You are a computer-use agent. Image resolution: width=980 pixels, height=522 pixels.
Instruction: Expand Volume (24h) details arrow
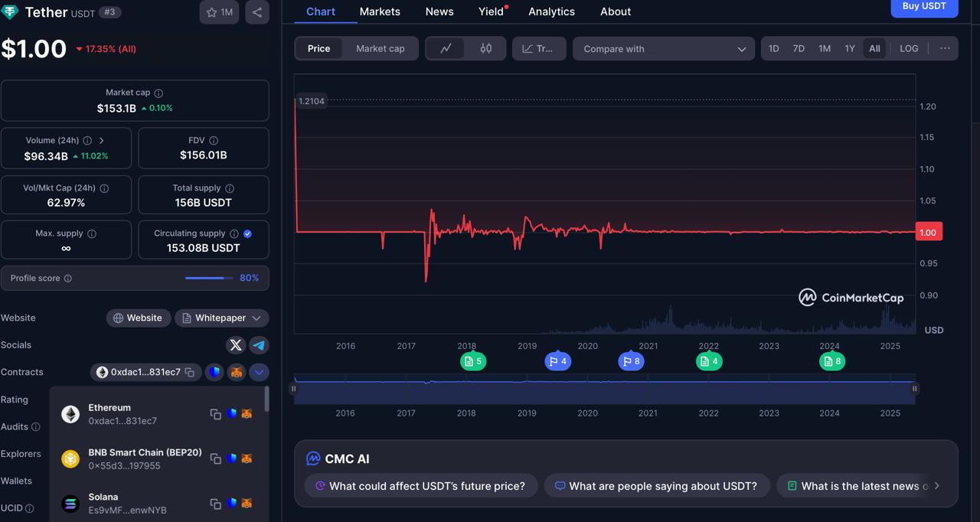(x=101, y=141)
